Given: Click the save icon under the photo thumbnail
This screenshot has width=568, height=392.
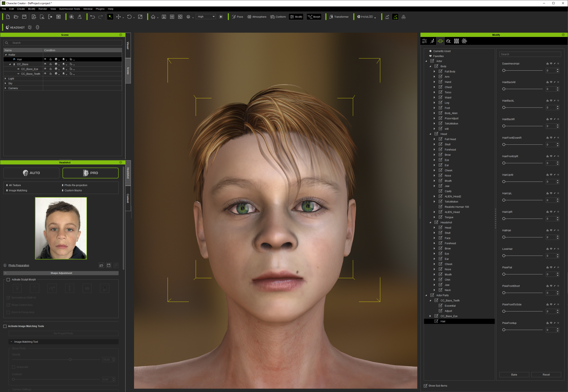Looking at the screenshot, I should (x=109, y=265).
